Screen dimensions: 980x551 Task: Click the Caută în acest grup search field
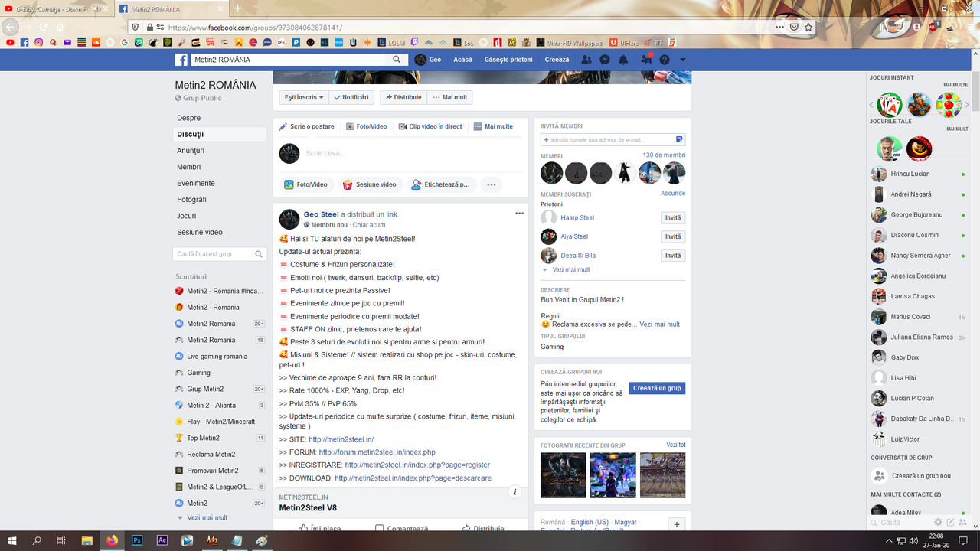[x=219, y=253]
